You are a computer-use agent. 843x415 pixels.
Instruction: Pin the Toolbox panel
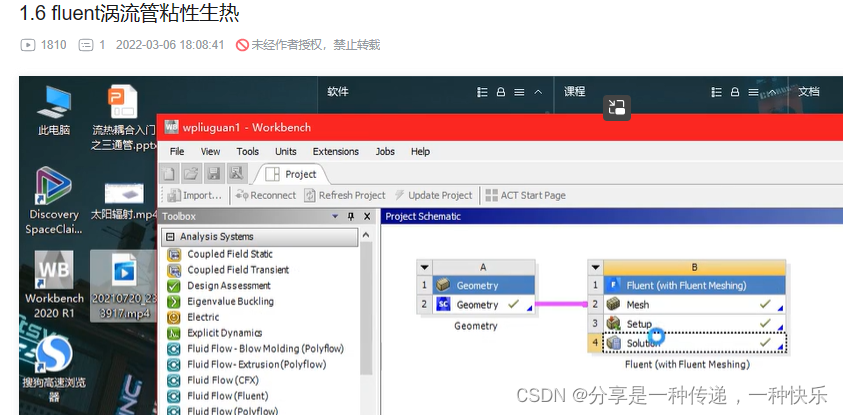pyautogui.click(x=351, y=217)
